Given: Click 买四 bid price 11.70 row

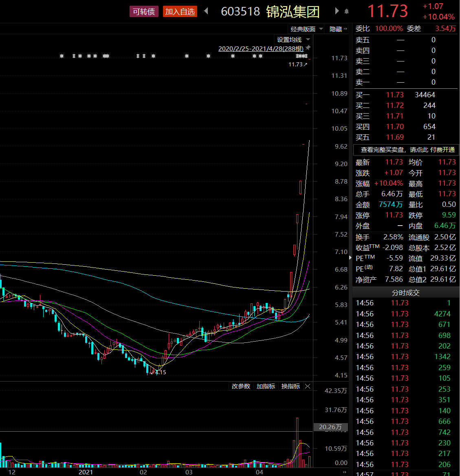Looking at the screenshot, I should [406, 127].
